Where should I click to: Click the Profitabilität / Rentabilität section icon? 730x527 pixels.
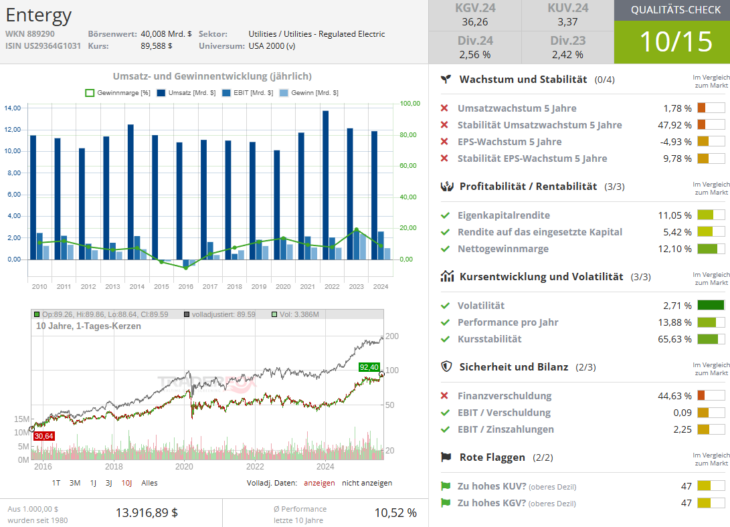coord(446,187)
